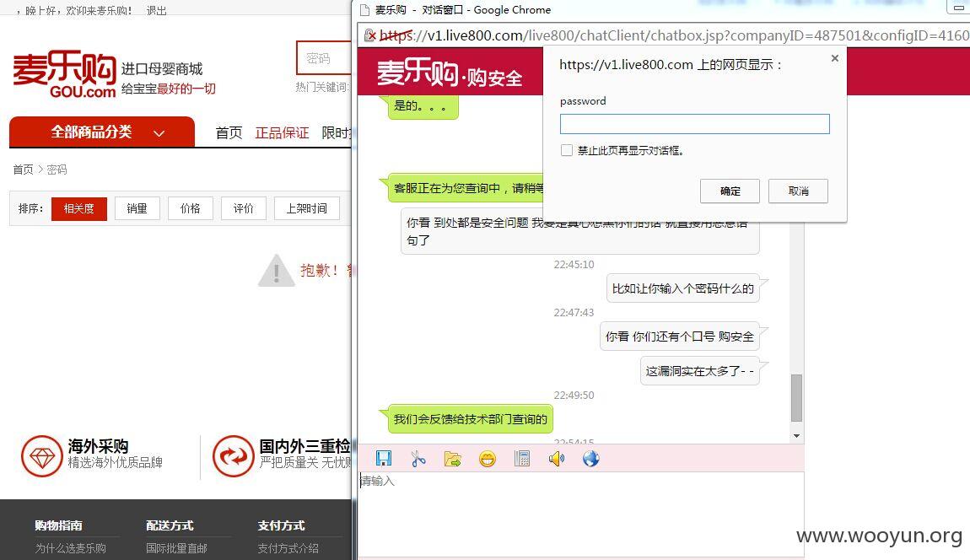
Task: Click the 购物指南 footer heading
Action: click(x=58, y=525)
